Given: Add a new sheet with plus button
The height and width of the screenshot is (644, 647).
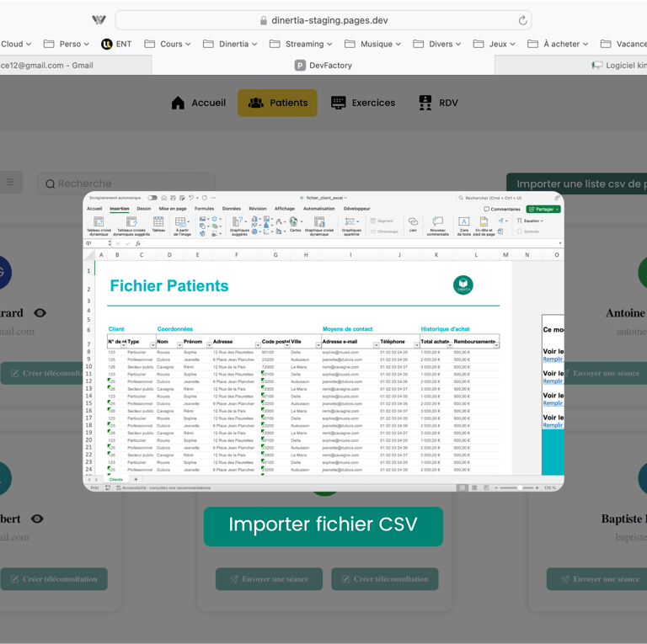Looking at the screenshot, I should click(x=136, y=479).
